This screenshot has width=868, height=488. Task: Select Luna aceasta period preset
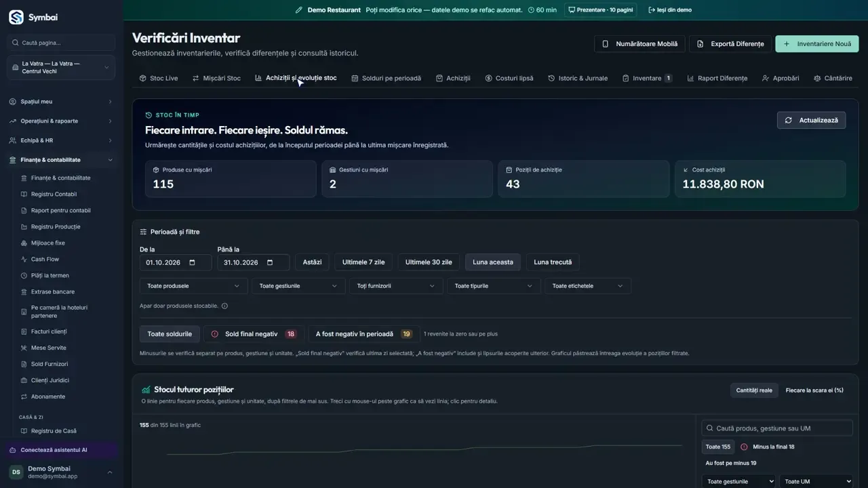point(493,262)
